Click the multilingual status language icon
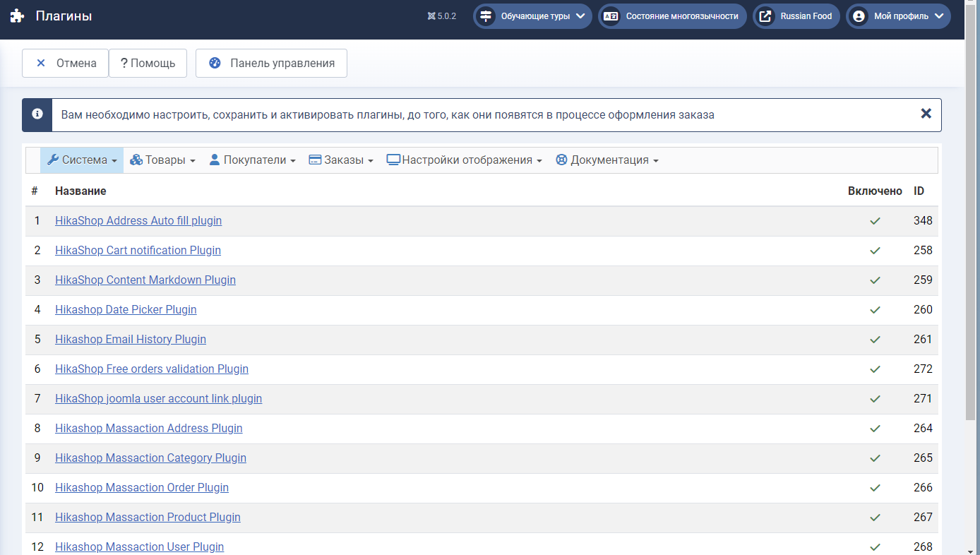 point(611,16)
